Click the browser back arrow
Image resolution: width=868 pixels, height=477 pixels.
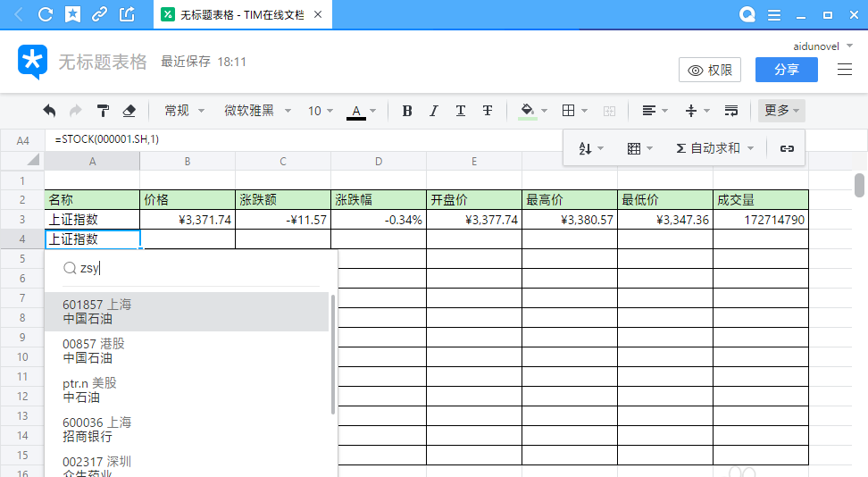(18, 14)
